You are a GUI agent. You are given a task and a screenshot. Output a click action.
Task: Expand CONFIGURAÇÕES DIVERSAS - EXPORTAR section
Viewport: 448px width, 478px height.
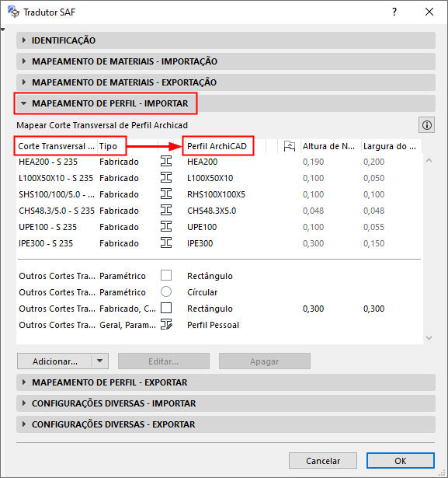click(226, 424)
